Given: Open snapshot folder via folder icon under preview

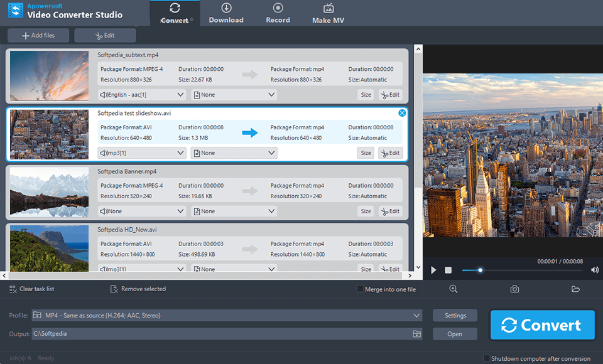Looking at the screenshot, I should [x=576, y=289].
